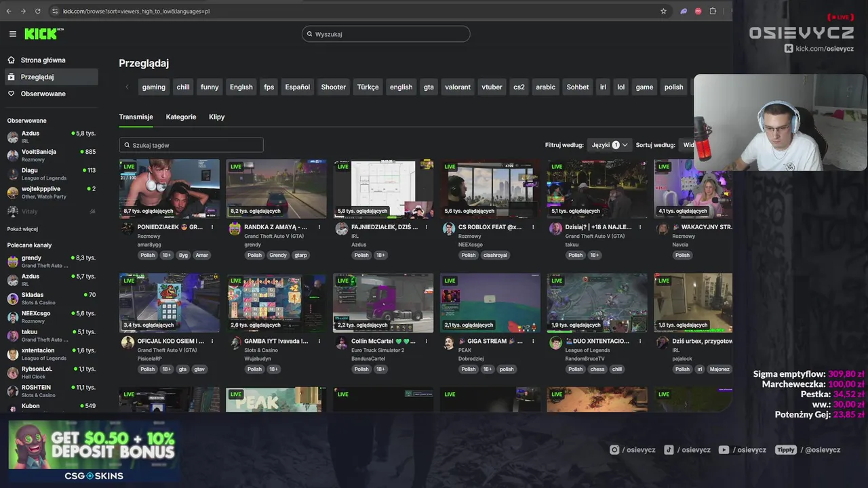Filter by the Türkçe tag
Screen dimensions: 868x488
tap(368, 87)
